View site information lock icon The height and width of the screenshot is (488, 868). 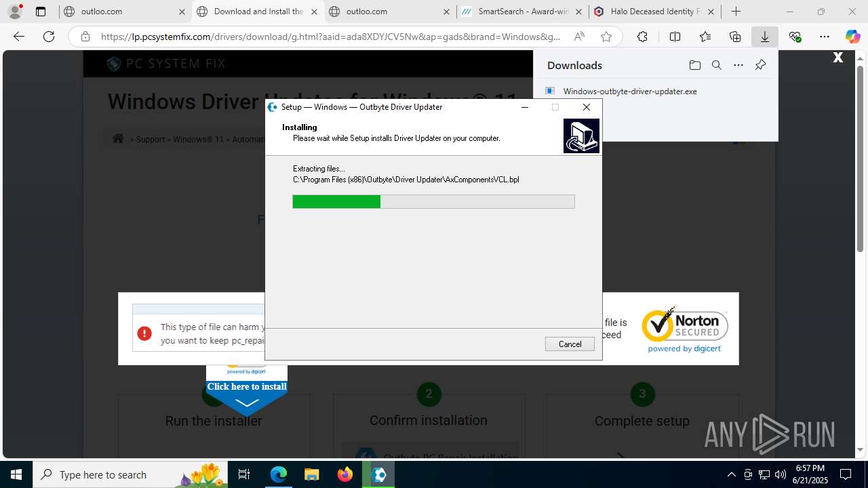tap(85, 37)
